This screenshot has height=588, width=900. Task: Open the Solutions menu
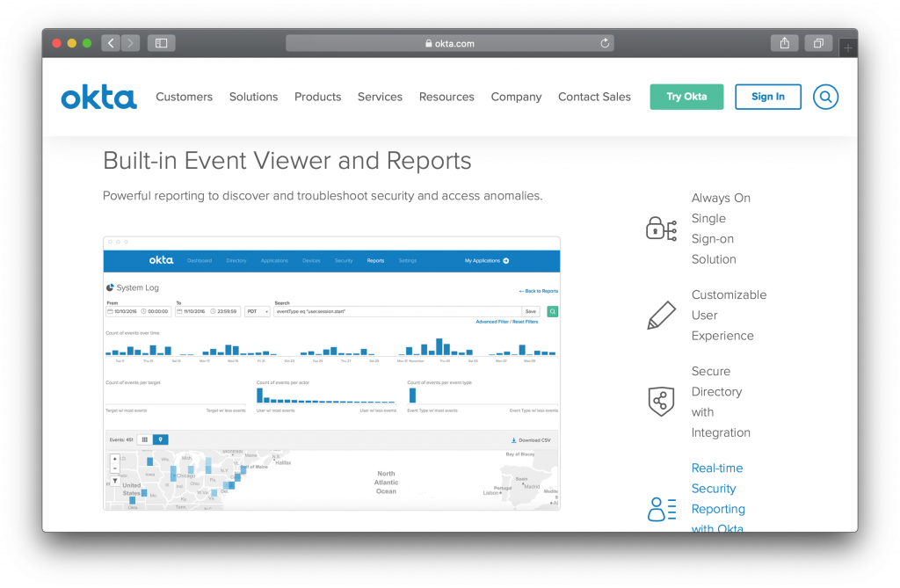pyautogui.click(x=253, y=97)
